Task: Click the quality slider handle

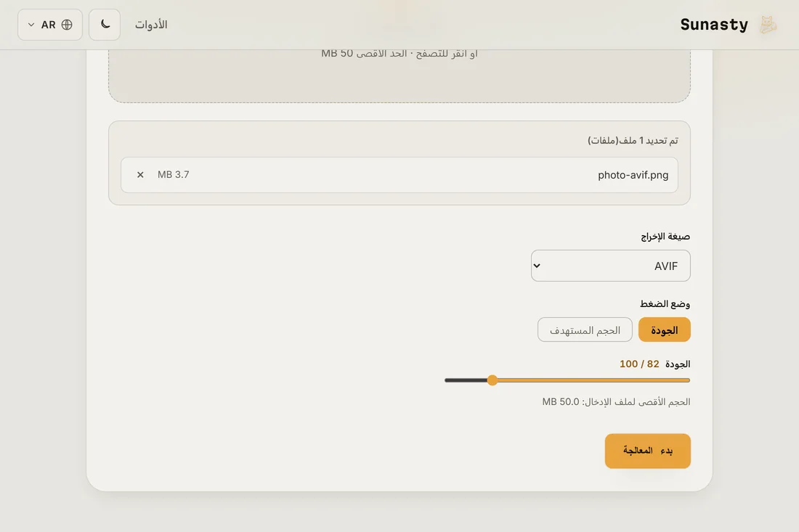Action: pos(492,380)
